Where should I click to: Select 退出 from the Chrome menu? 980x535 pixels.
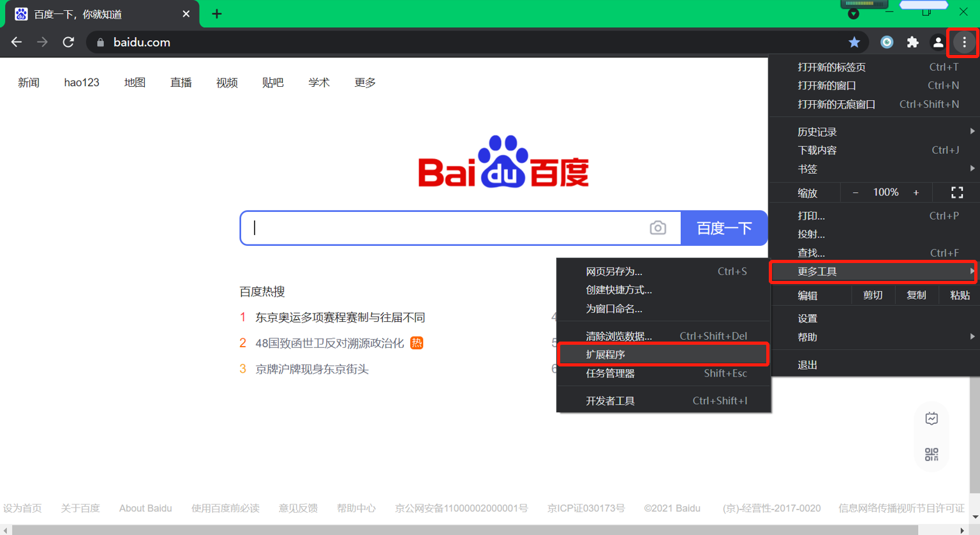[x=873, y=365]
